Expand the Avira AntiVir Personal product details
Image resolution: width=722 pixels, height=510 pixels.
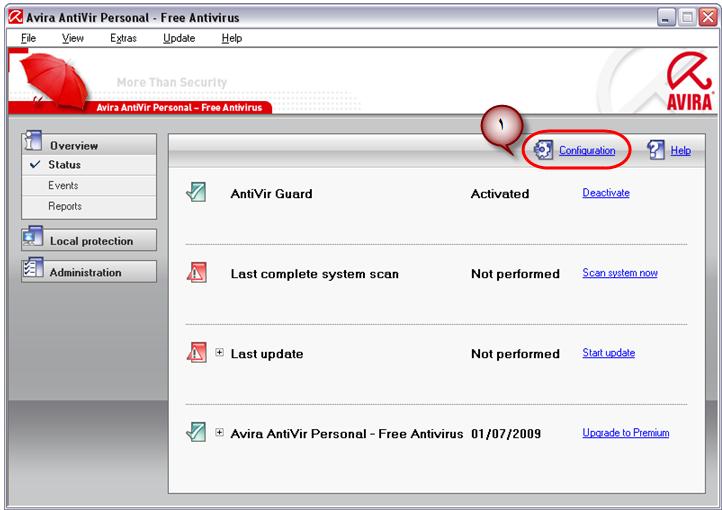pos(220,433)
